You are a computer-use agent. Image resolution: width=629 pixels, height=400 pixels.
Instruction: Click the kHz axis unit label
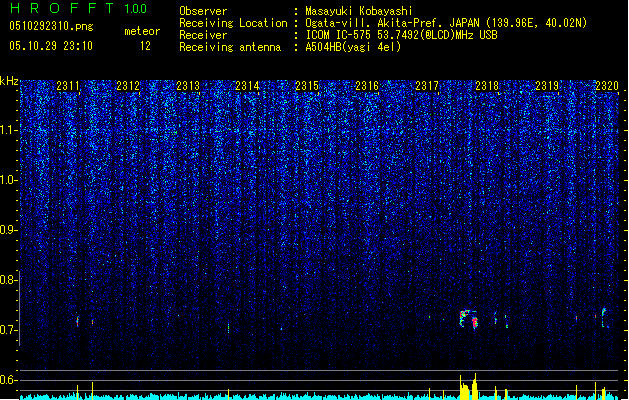point(9,81)
